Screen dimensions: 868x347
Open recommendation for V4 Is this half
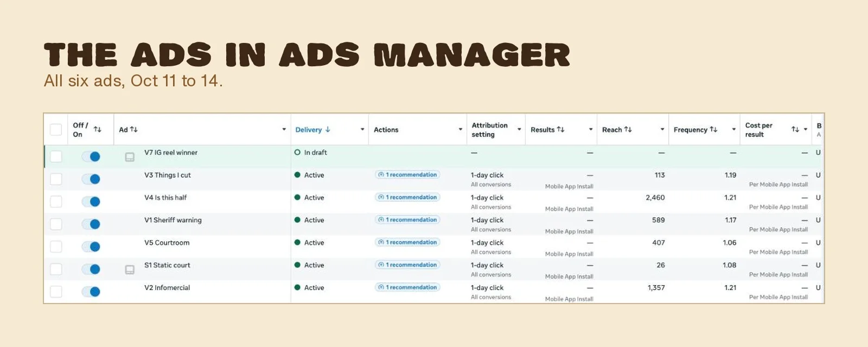pos(407,197)
